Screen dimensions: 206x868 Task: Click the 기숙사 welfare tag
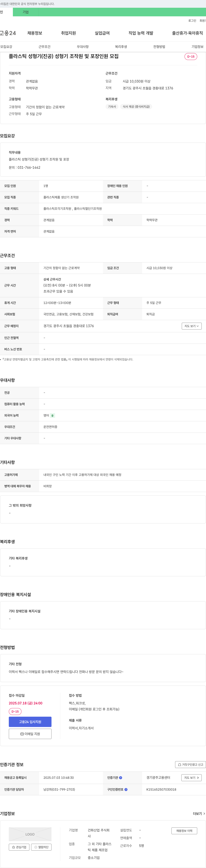[x=112, y=107]
